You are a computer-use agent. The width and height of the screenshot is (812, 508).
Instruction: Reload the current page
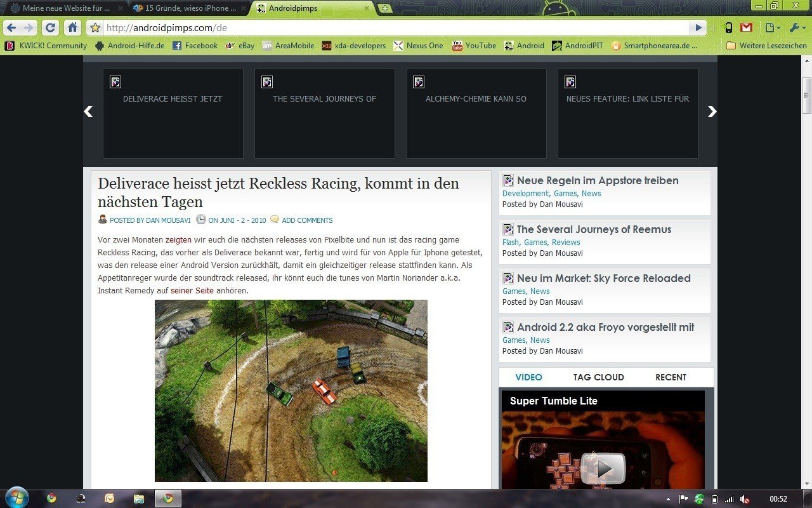tap(51, 28)
